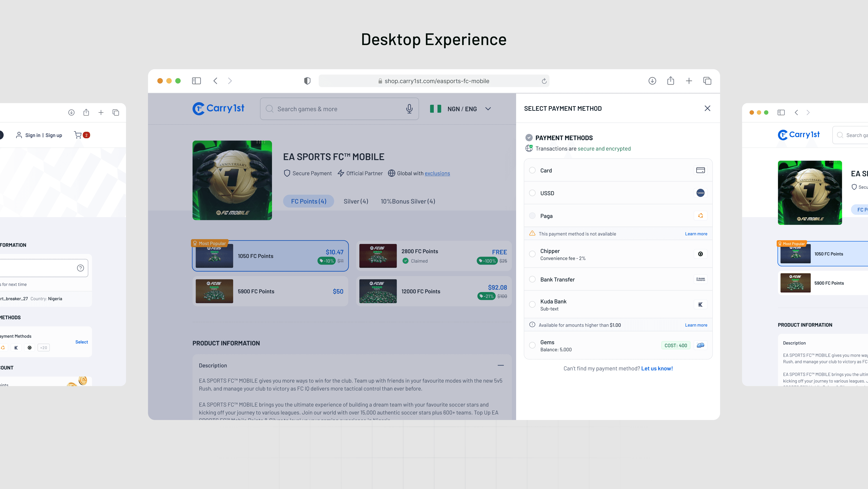The height and width of the screenshot is (489, 868).
Task: Close the Select Payment Method panel
Action: tap(707, 108)
